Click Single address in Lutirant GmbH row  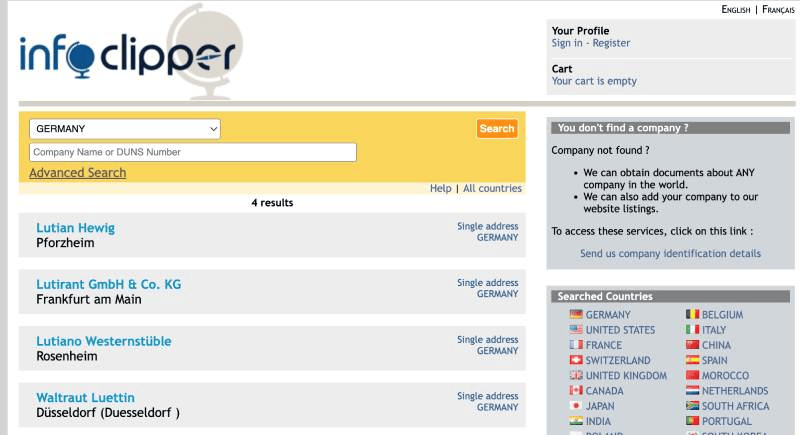(x=487, y=283)
